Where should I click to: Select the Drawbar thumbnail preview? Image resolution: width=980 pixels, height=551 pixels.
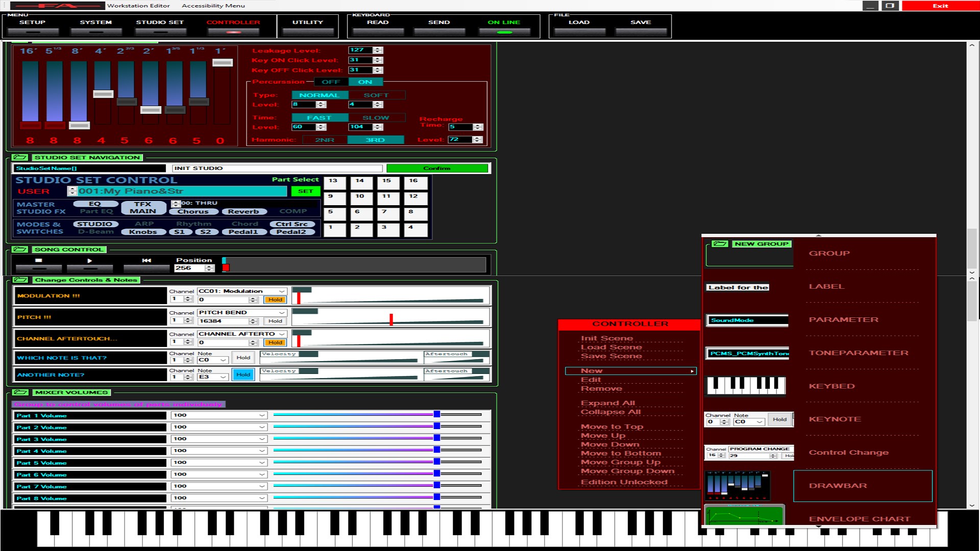coord(737,486)
